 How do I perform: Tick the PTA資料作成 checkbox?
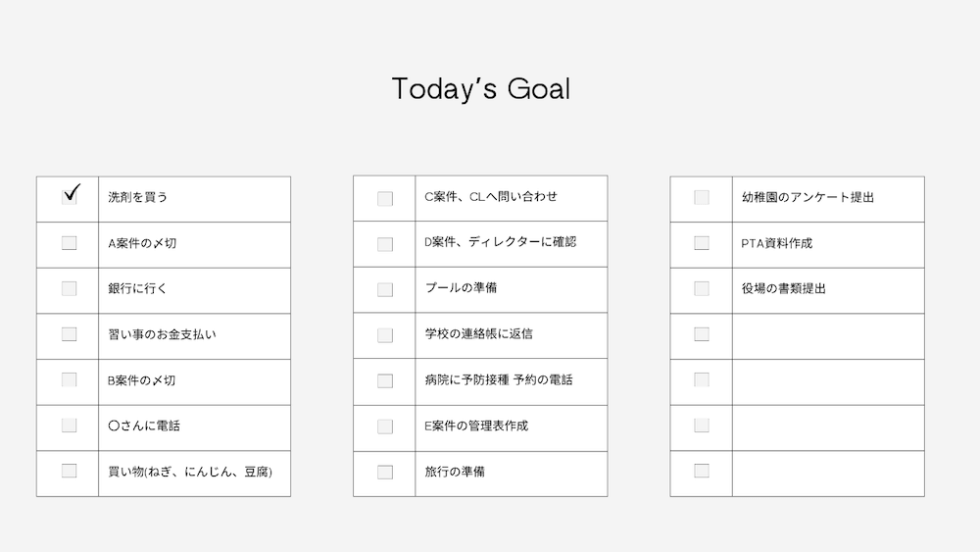pyautogui.click(x=702, y=242)
